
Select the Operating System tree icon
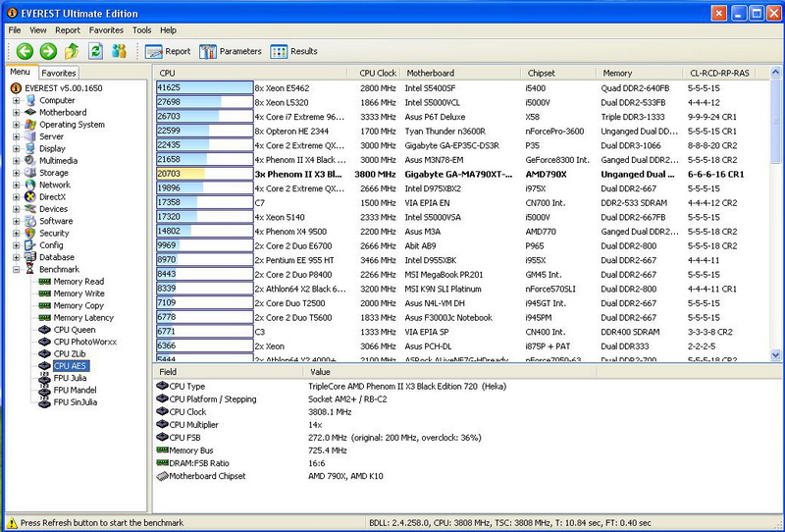click(x=30, y=125)
